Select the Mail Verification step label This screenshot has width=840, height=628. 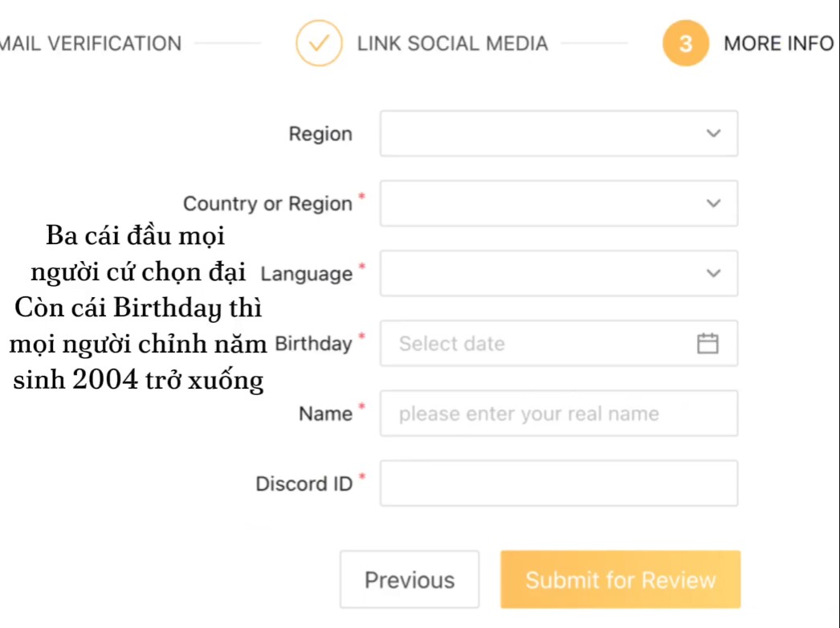(91, 43)
